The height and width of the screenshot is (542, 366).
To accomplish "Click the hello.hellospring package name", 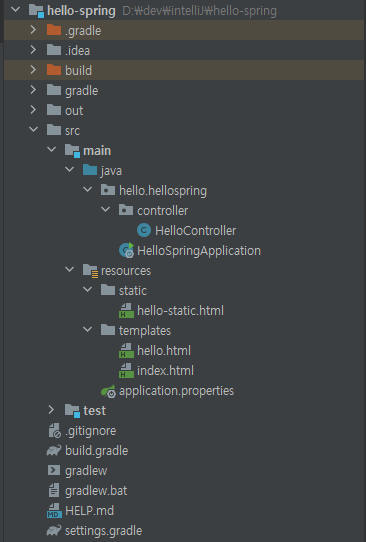I will [163, 191].
